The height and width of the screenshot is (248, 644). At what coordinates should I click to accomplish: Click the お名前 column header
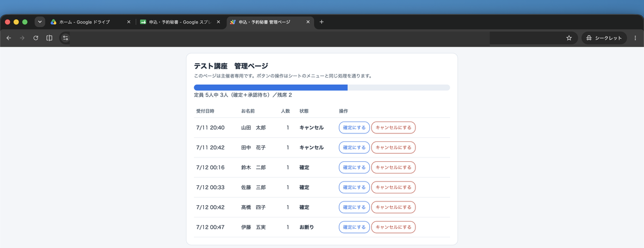pyautogui.click(x=248, y=111)
